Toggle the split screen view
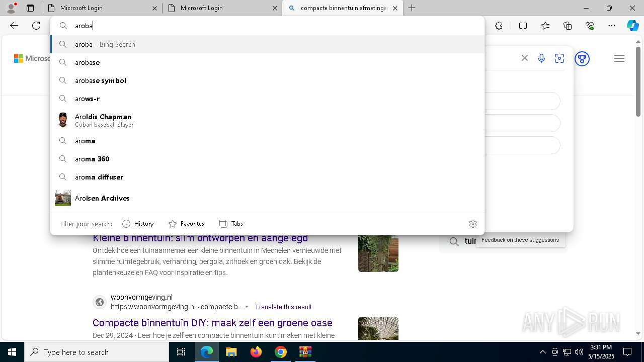Image resolution: width=644 pixels, height=362 pixels. tap(523, 26)
